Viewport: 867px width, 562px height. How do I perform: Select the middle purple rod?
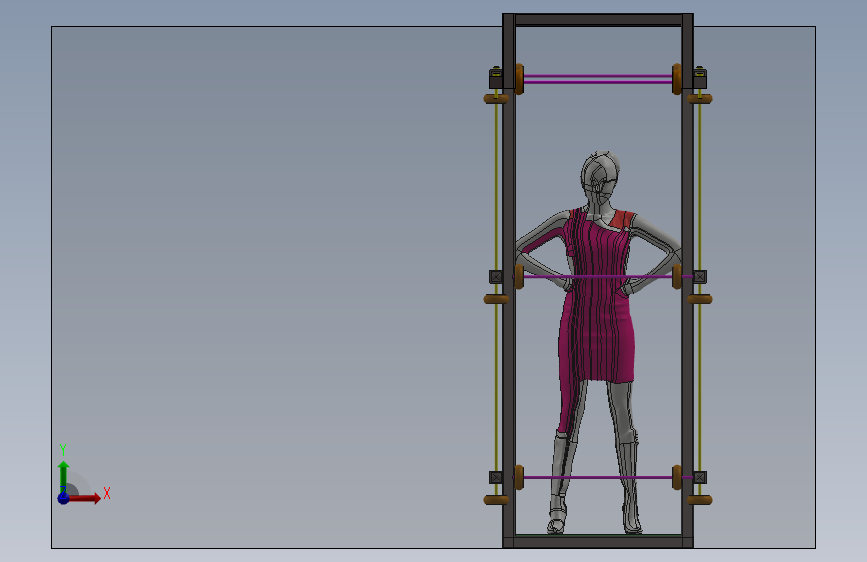(x=598, y=277)
